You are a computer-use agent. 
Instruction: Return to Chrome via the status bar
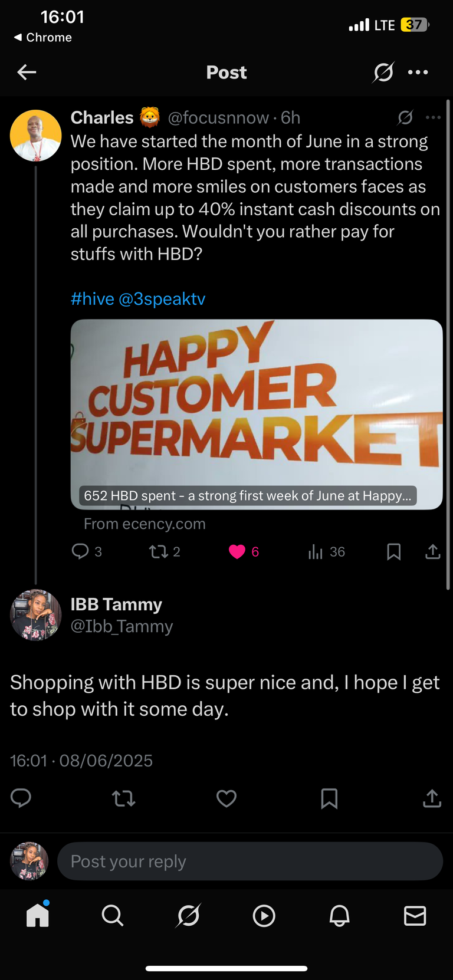[42, 37]
